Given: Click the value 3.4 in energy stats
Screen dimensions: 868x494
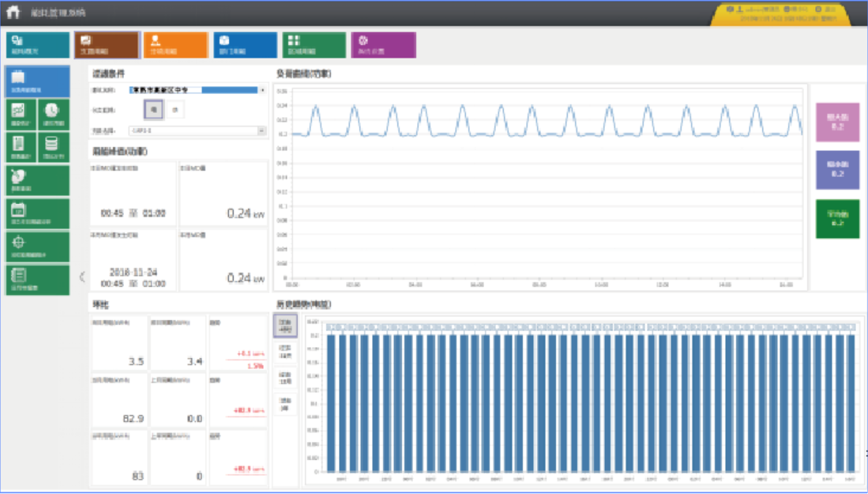Looking at the screenshot, I should 195,361.
